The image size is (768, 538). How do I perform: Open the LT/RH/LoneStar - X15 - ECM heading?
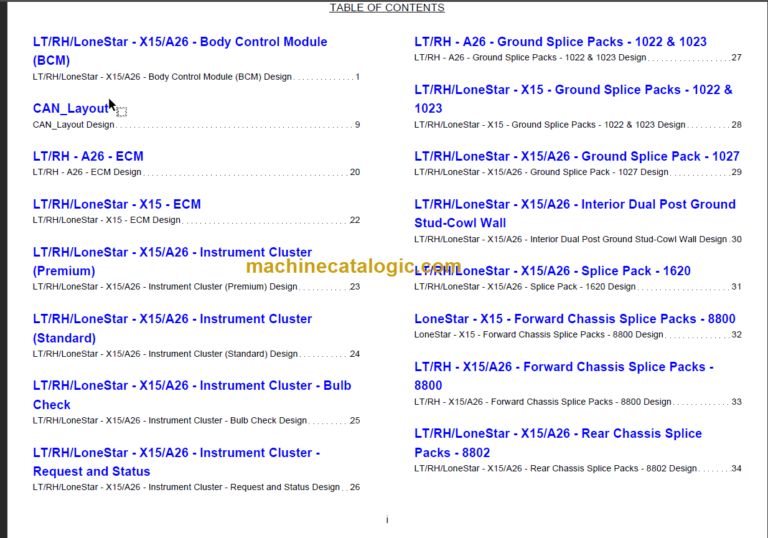pyautogui.click(x=117, y=204)
